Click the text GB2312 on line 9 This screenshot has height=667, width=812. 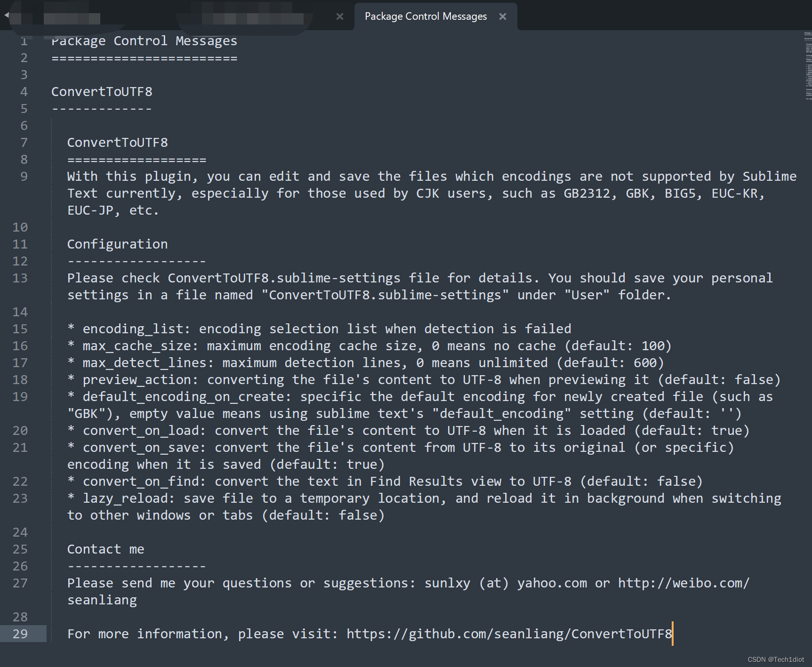tap(587, 193)
